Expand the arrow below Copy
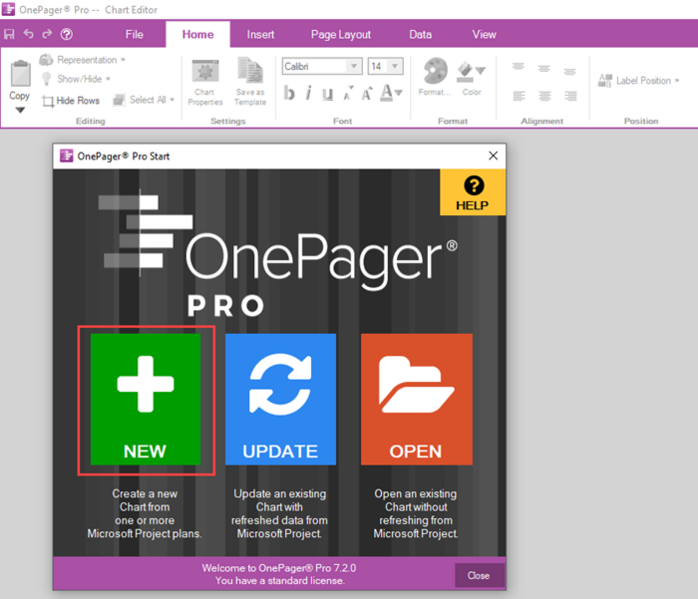The height and width of the screenshot is (599, 698). coord(20,110)
